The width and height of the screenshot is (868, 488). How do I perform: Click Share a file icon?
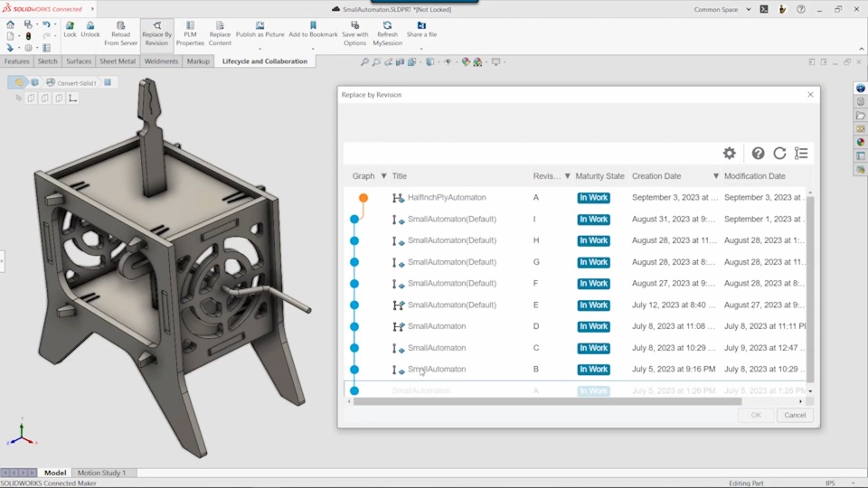(x=421, y=25)
